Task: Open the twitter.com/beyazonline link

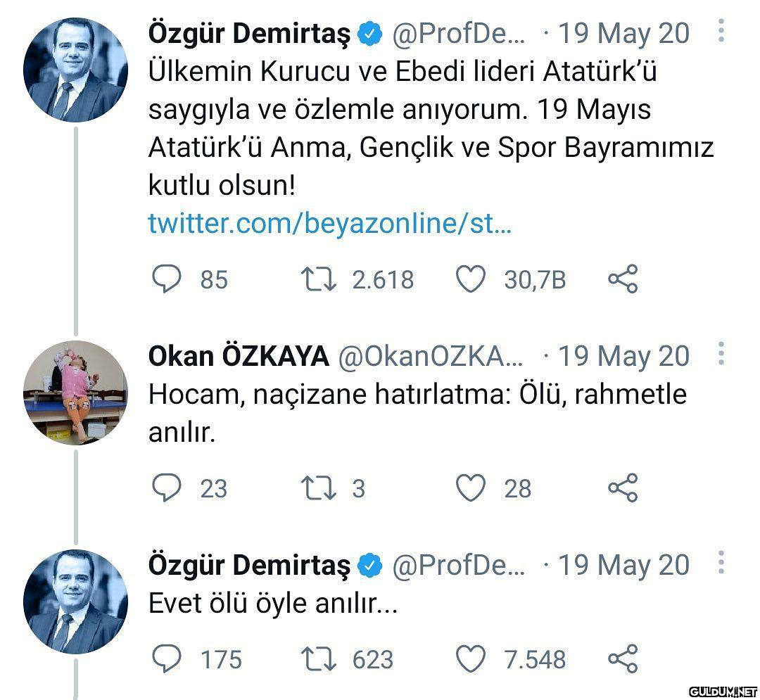Action: 329,224
